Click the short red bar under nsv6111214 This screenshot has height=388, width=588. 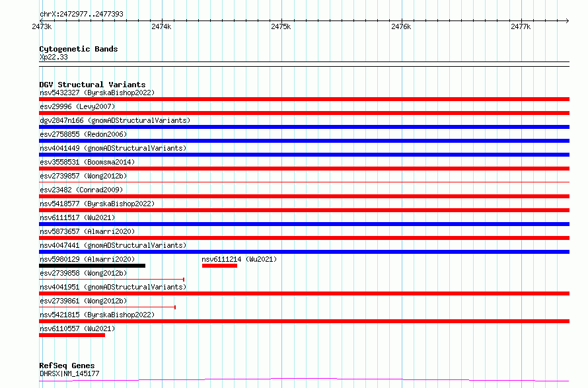point(220,266)
